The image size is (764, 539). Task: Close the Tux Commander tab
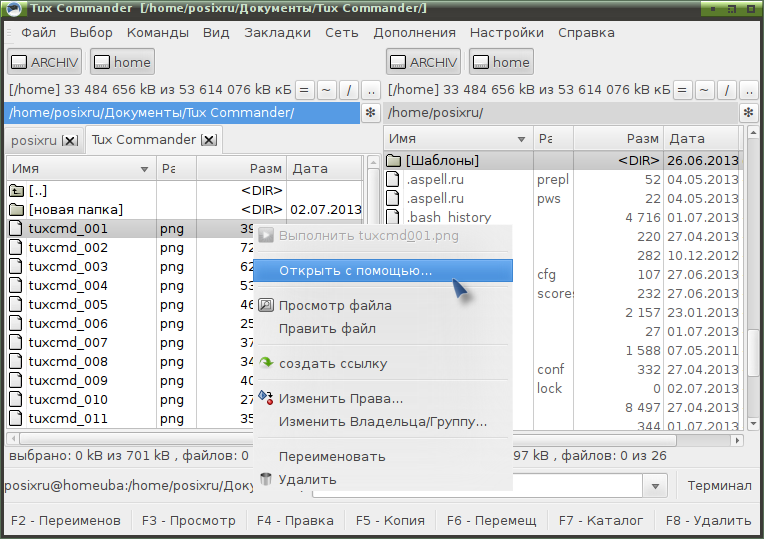209,140
